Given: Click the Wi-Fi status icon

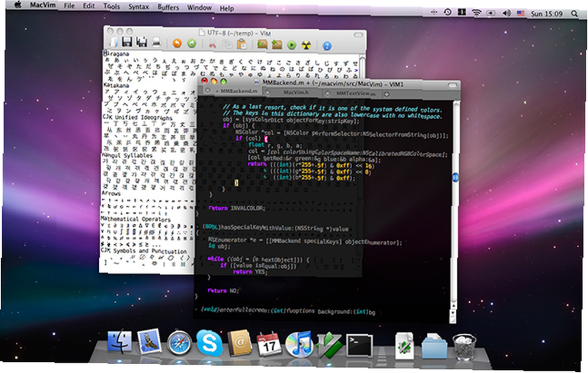Looking at the screenshot, I should point(476,13).
